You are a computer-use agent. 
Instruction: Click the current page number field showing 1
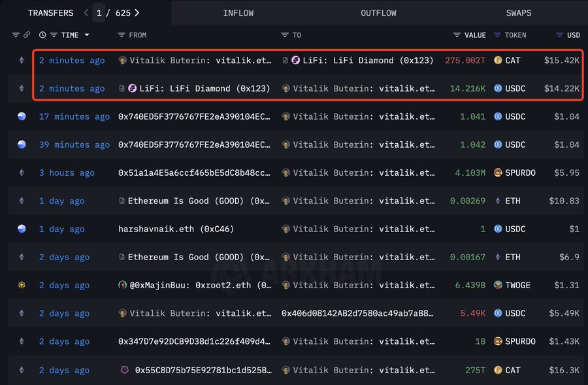coord(97,12)
